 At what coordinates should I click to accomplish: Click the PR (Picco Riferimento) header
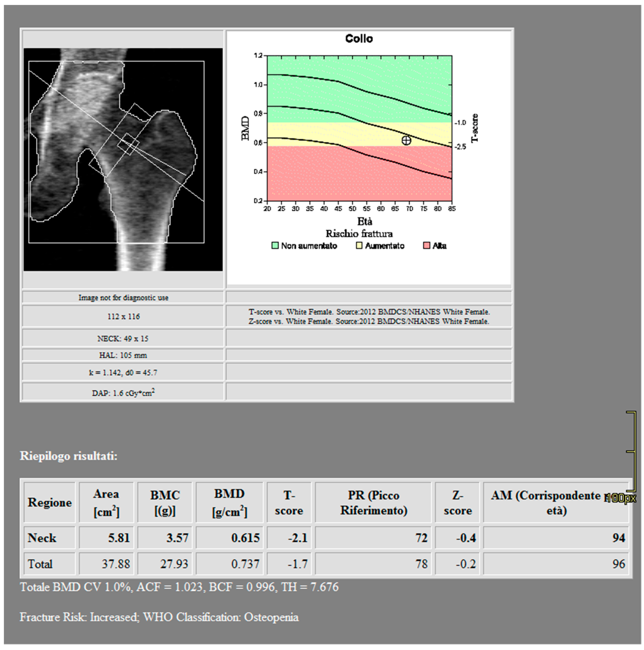tap(373, 503)
